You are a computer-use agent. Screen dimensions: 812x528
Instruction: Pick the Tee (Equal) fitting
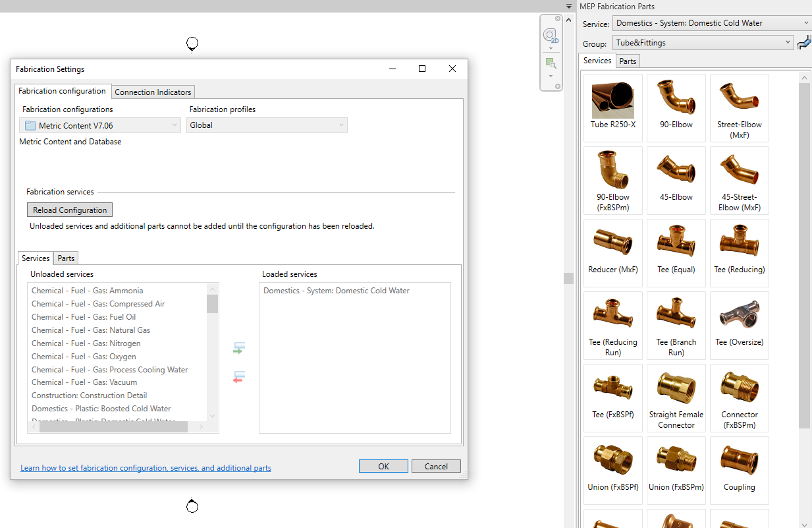point(676,252)
